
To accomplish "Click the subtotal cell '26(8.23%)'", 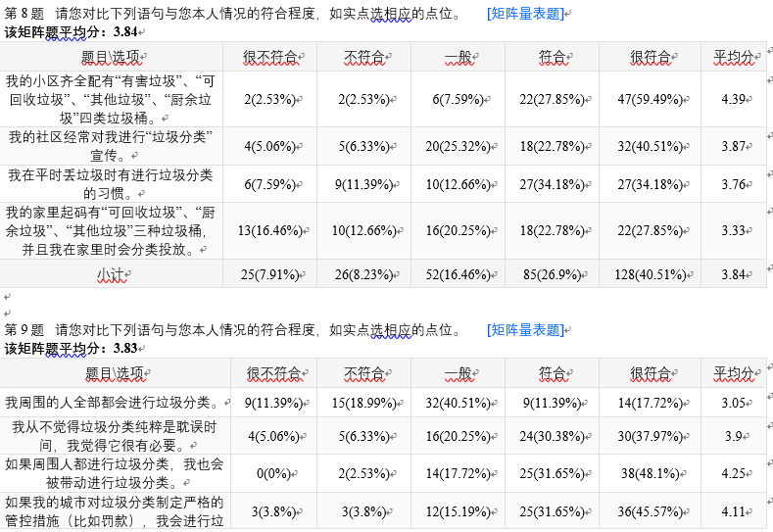I will point(363,274).
